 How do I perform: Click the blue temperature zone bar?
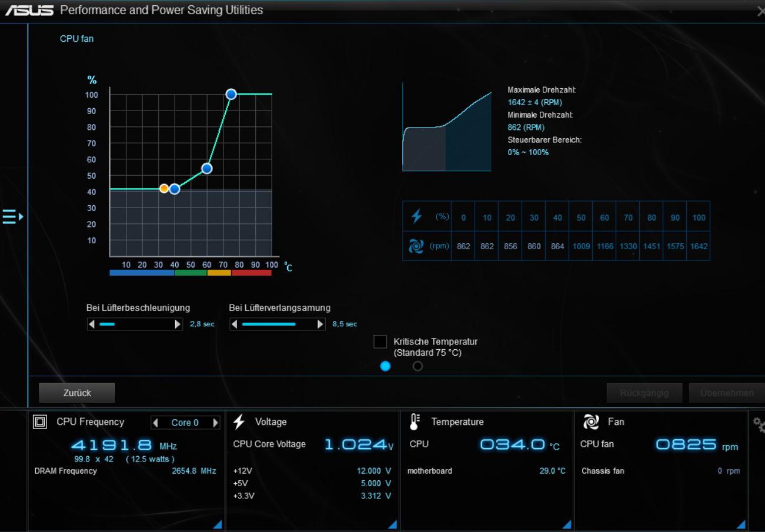pyautogui.click(x=142, y=273)
